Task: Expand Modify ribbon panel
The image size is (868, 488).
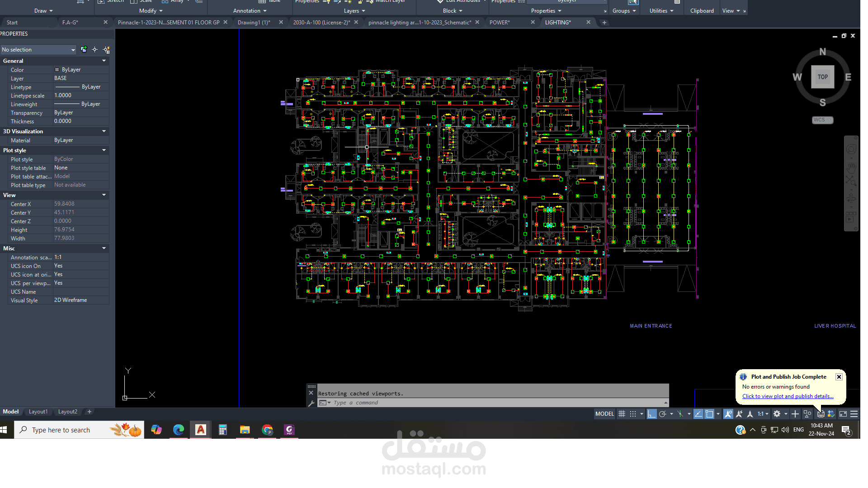Action: click(151, 11)
